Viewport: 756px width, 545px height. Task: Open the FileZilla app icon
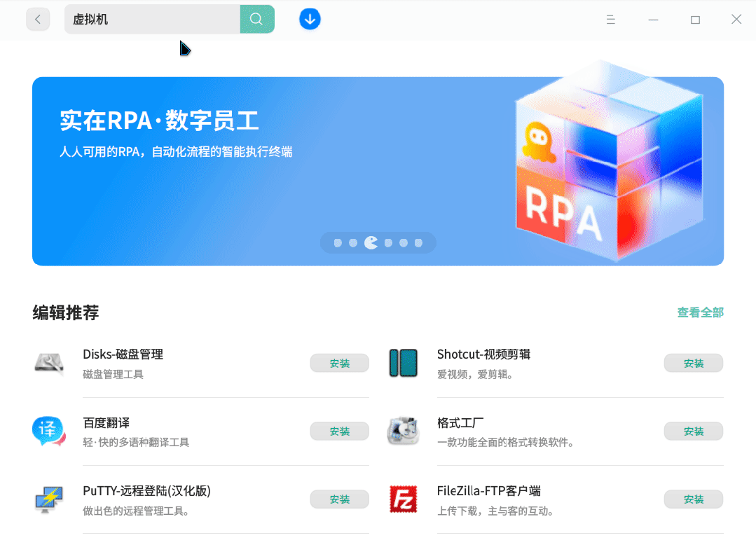coord(403,499)
